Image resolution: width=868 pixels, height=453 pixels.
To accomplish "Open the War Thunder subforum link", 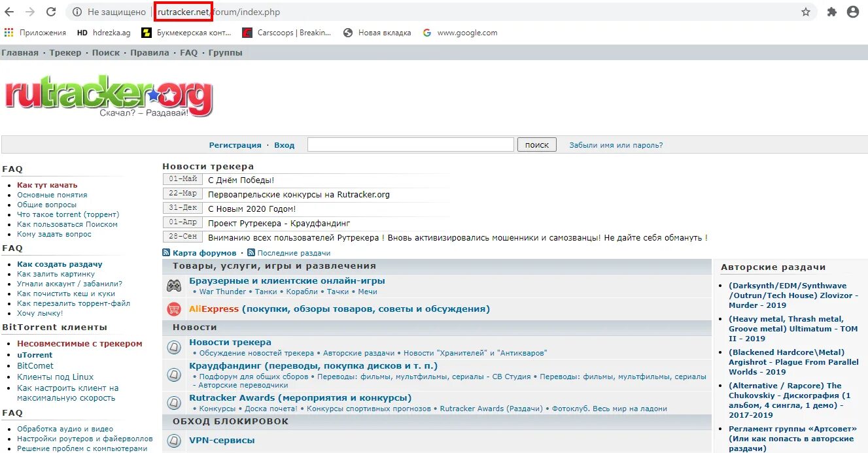I will point(222,292).
